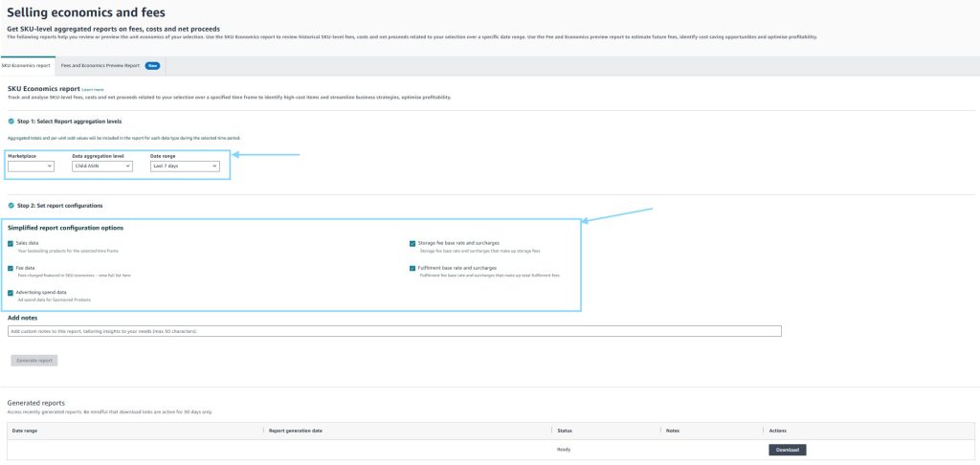The image size is (980, 465).
Task: Switch to the SKU Economics report tab
Action: tap(27, 65)
